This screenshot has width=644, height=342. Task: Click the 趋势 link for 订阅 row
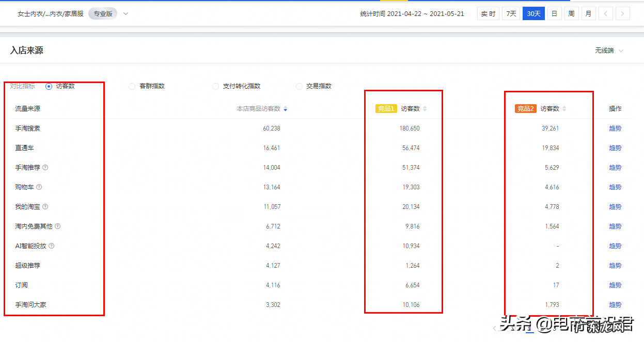click(615, 285)
